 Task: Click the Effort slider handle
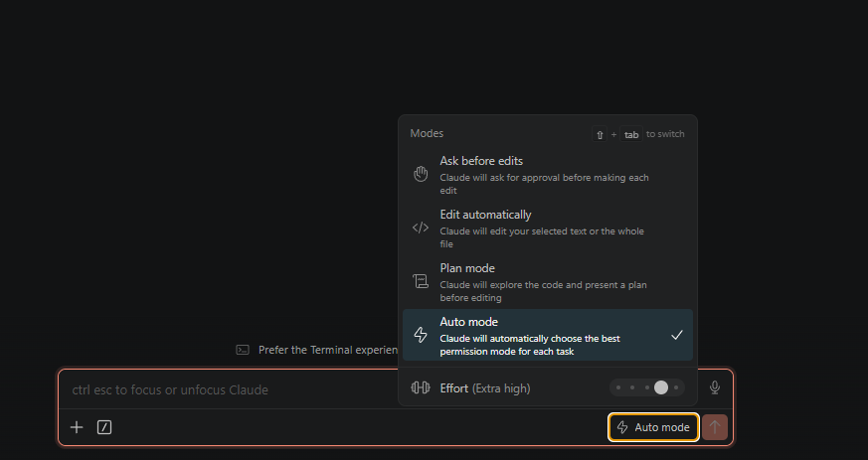pyautogui.click(x=661, y=387)
